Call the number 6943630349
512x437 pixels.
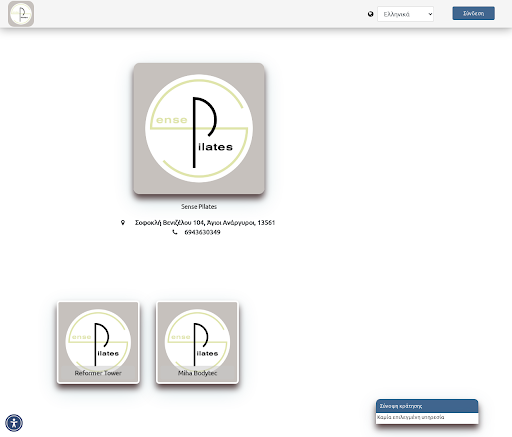pyautogui.click(x=202, y=232)
